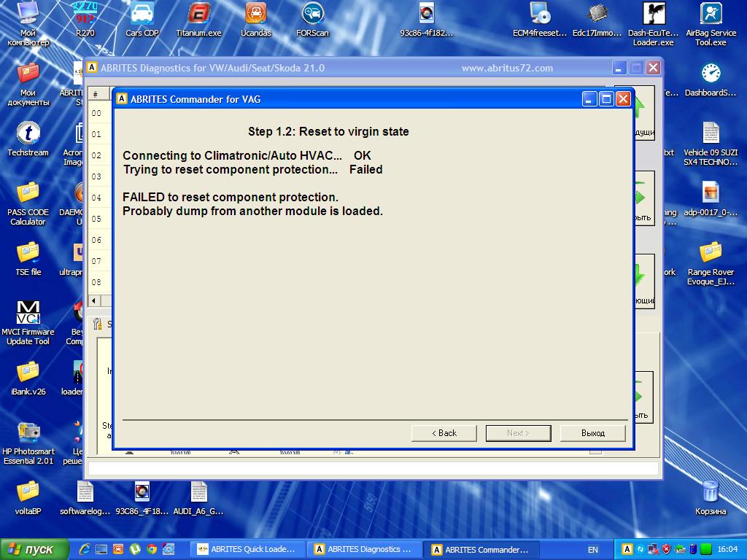Viewport: 747px width, 560px height.
Task: Open Chrome quick launch icon
Action: [x=152, y=550]
